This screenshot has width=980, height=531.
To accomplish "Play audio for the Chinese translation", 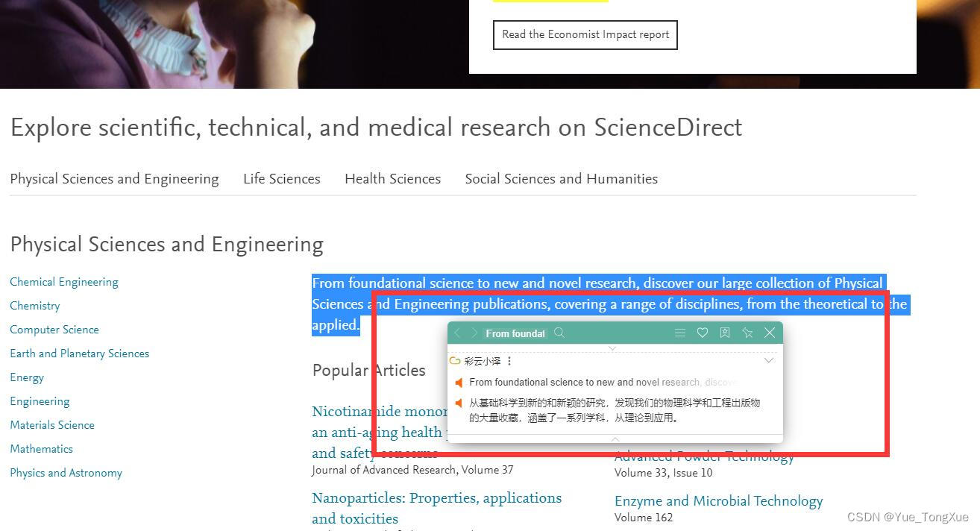I will point(459,403).
